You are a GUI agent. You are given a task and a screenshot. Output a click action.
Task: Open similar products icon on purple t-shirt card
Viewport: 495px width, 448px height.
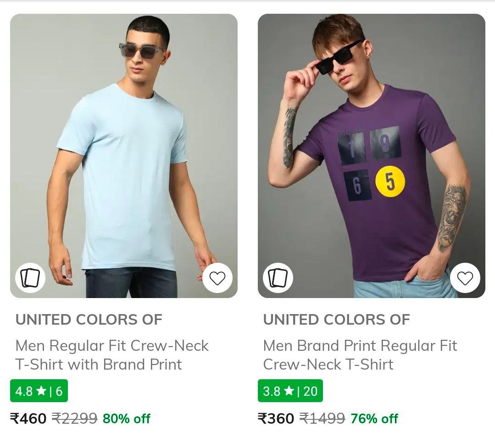coord(278,278)
